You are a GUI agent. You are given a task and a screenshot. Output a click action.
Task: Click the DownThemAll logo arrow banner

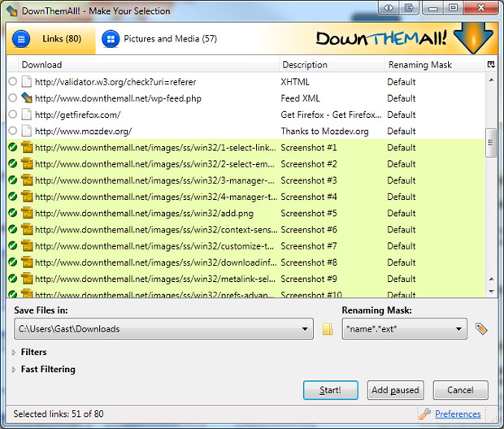coord(473,39)
